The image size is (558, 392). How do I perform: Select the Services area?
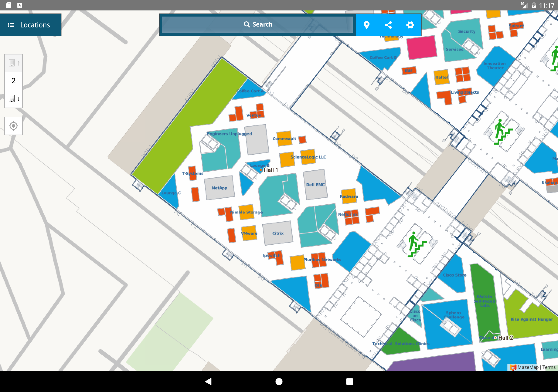pos(454,50)
